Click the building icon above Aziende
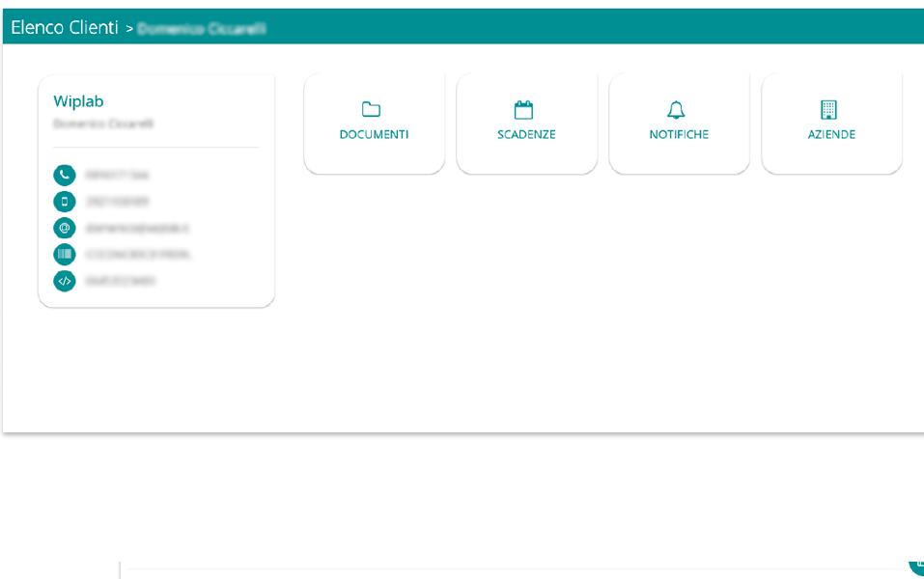 coord(828,110)
